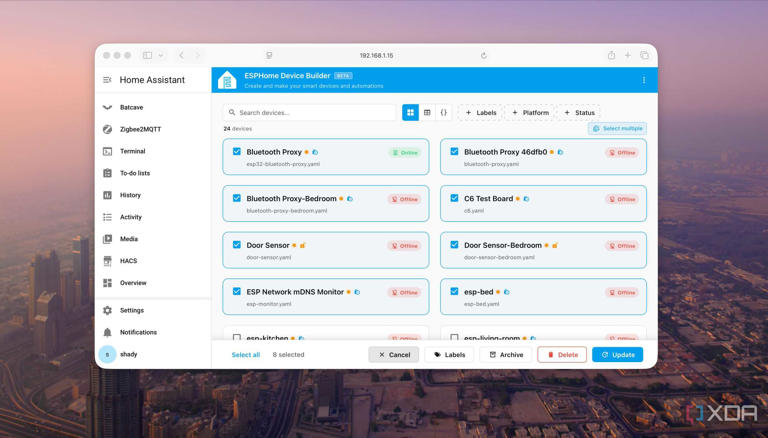Image resolution: width=768 pixels, height=438 pixels.
Task: Click door-sensor-bedroom.yaml filename
Action: click(499, 257)
